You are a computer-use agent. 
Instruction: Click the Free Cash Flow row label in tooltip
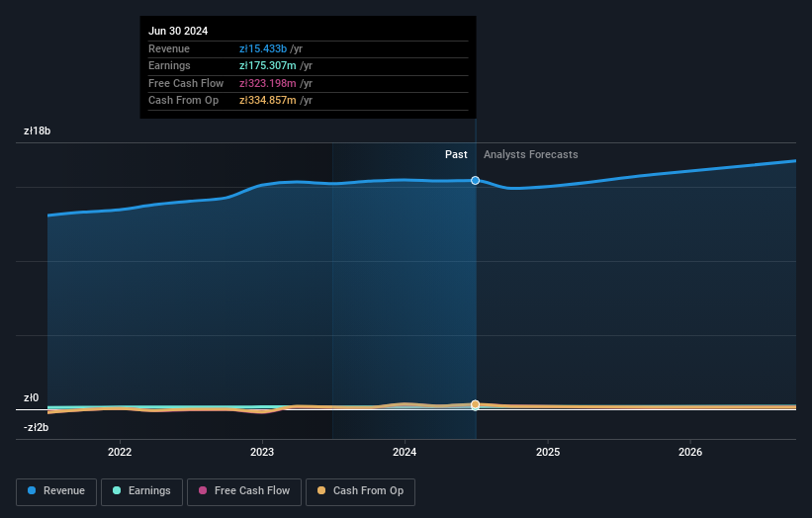click(186, 83)
